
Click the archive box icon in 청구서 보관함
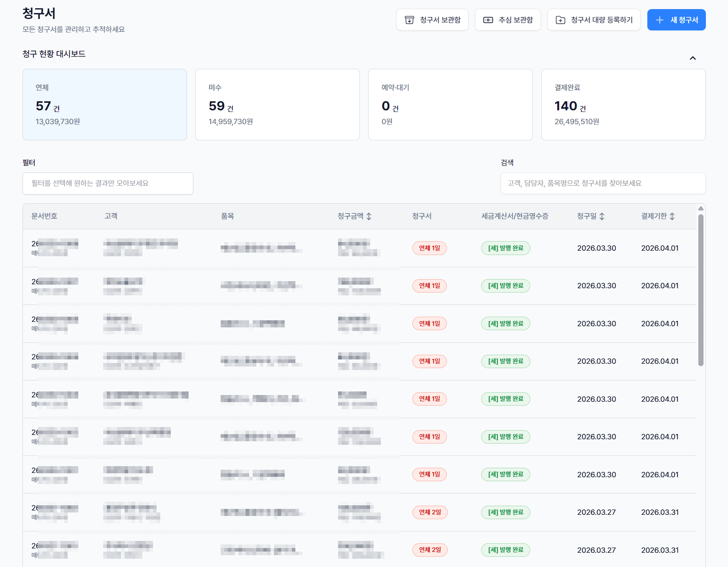[x=409, y=20]
